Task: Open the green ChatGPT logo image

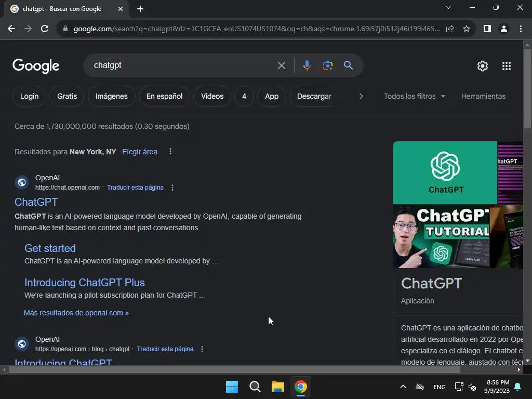Action: coord(445,172)
